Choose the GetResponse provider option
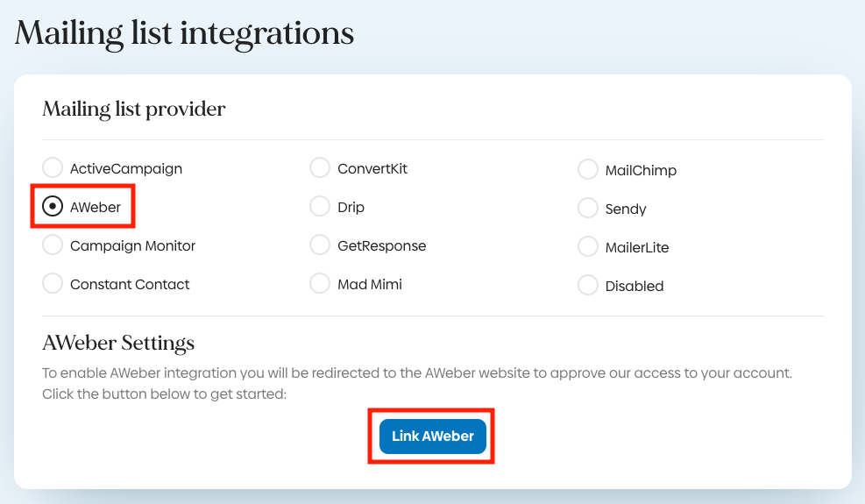This screenshot has width=865, height=504. 321,245
